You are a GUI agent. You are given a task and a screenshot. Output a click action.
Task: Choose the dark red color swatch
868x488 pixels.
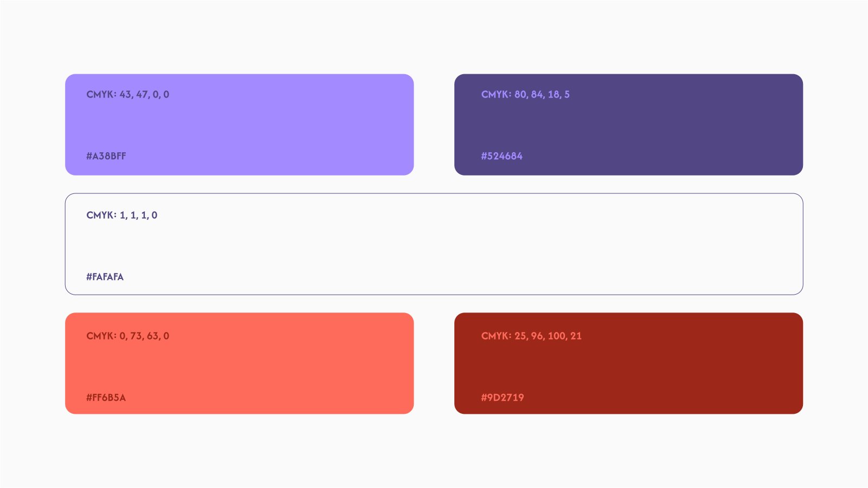pos(628,363)
